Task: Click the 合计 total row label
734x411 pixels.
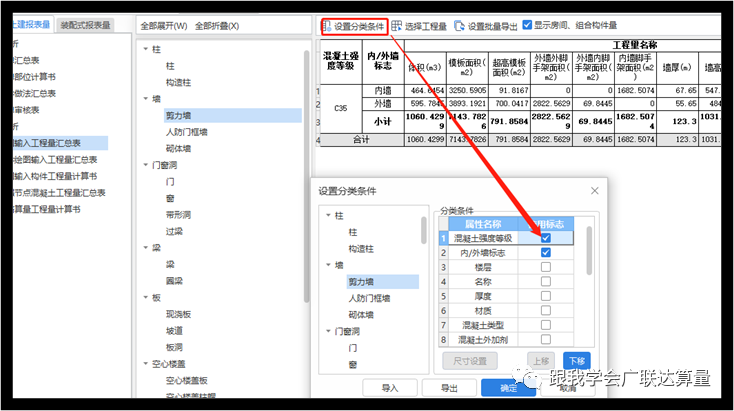Action: click(361, 139)
